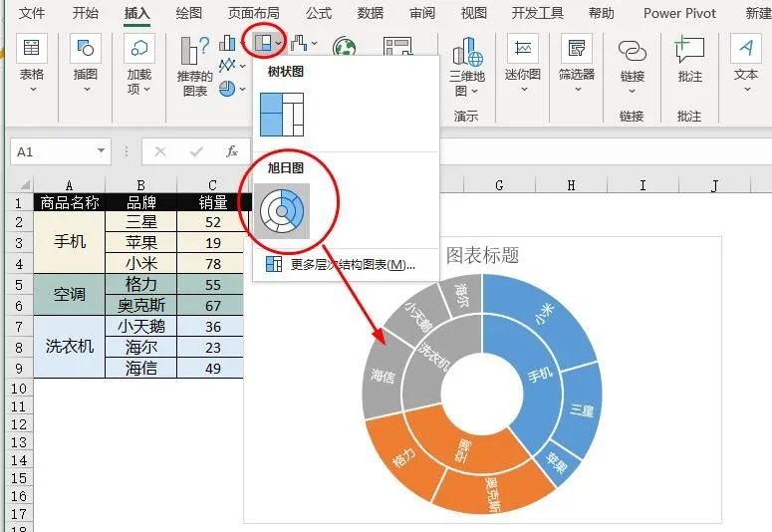Select the gray 海信 sunburst segment
This screenshot has width=772, height=532.
pos(386,377)
